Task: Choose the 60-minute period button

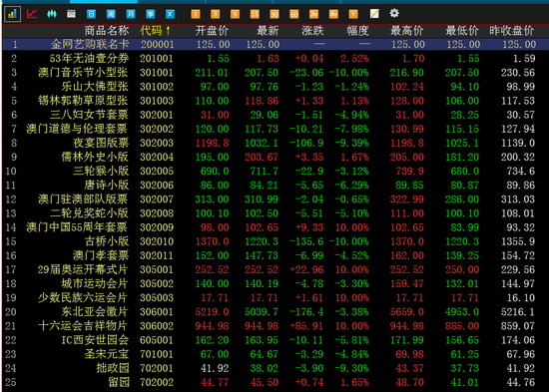Action: (294, 14)
